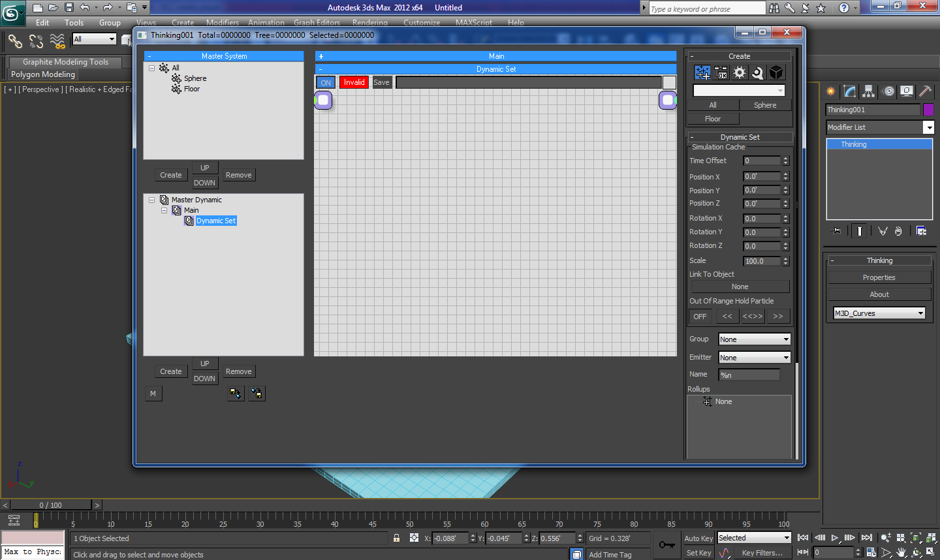Screen dimensions: 940x560
Task: Click the Pin Stack icon
Action: tap(836, 231)
